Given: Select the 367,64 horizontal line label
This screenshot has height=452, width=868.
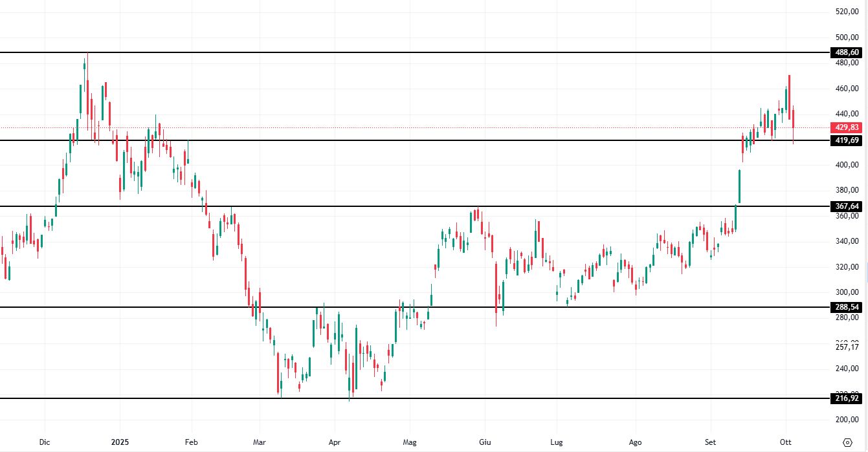Looking at the screenshot, I should point(847,206).
